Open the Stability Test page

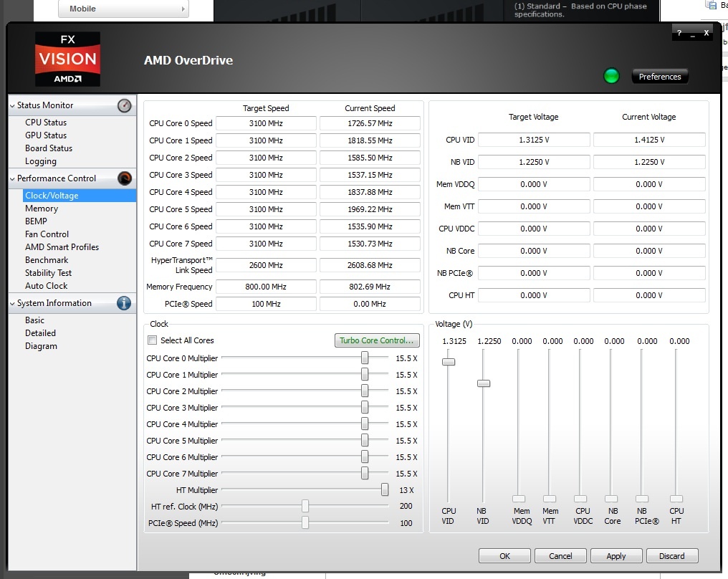pyautogui.click(x=48, y=273)
